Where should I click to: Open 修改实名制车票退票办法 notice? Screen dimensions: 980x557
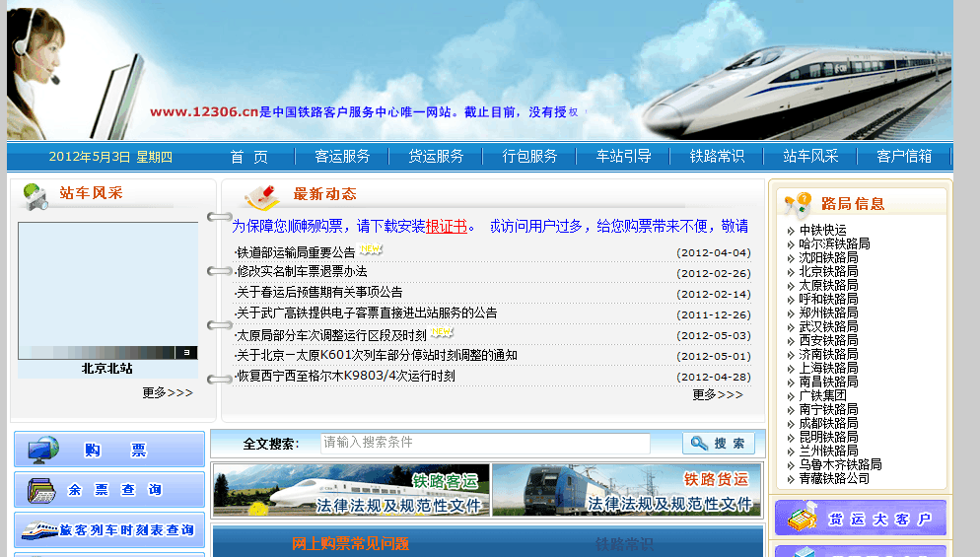coord(302,271)
